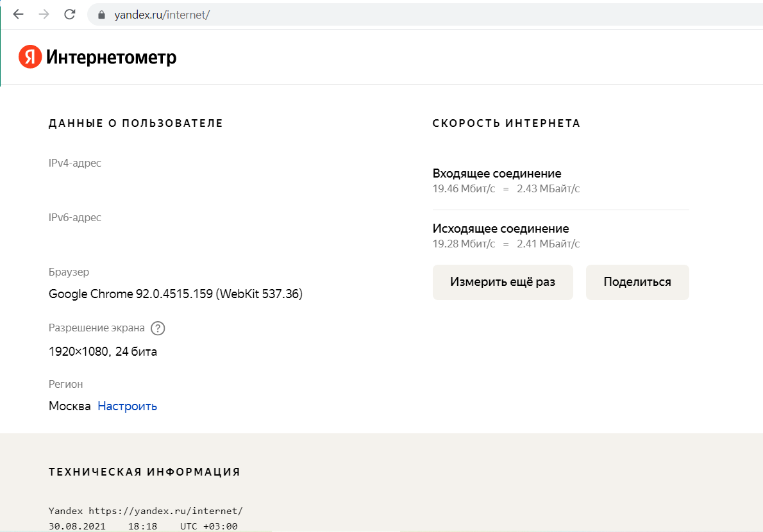Click the https://yandex.ru/internet/ technical info line
The image size is (763, 532).
point(165,511)
